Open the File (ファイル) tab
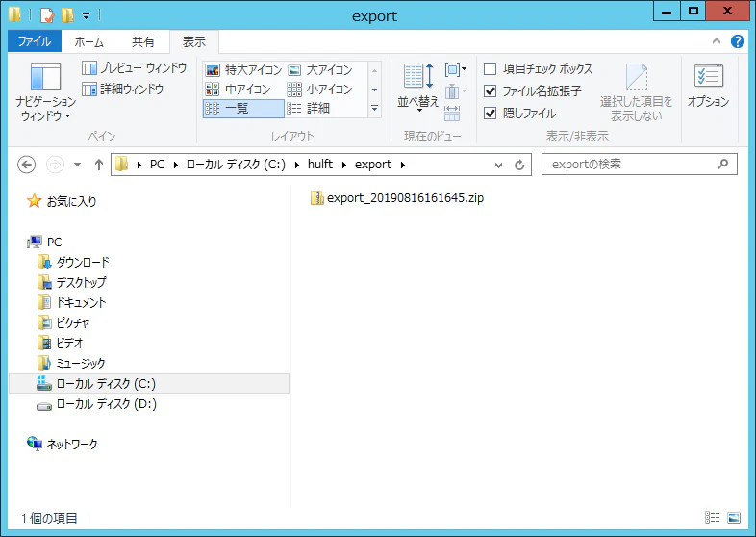This screenshot has width=756, height=537. (x=35, y=41)
